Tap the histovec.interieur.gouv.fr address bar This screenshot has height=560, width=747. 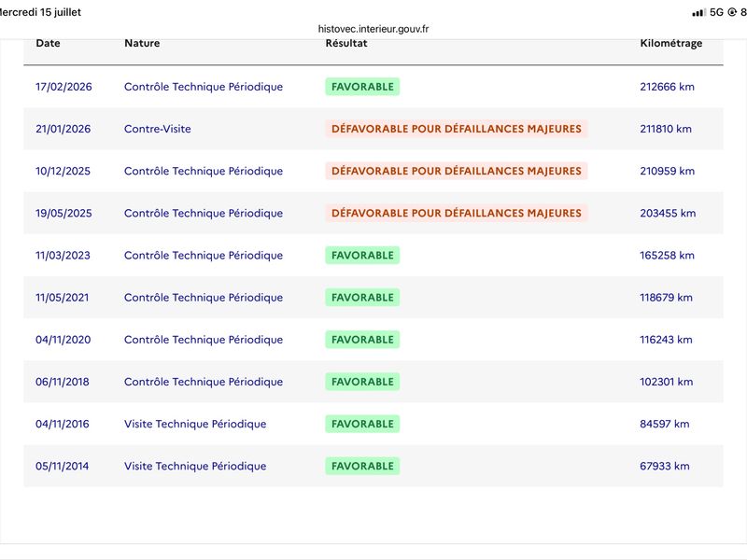(373, 29)
